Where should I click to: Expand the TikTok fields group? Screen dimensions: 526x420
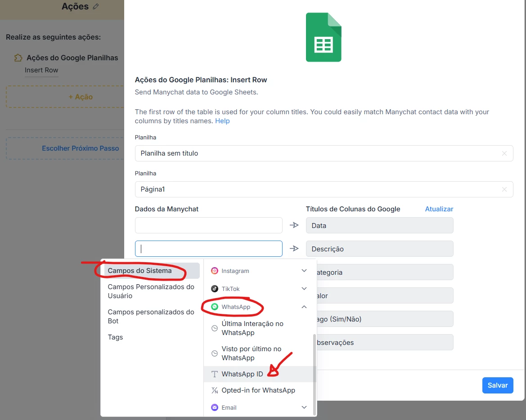304,289
